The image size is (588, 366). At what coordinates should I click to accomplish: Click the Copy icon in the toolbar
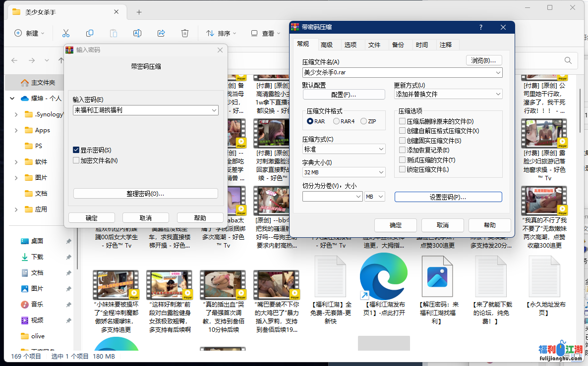(89, 33)
